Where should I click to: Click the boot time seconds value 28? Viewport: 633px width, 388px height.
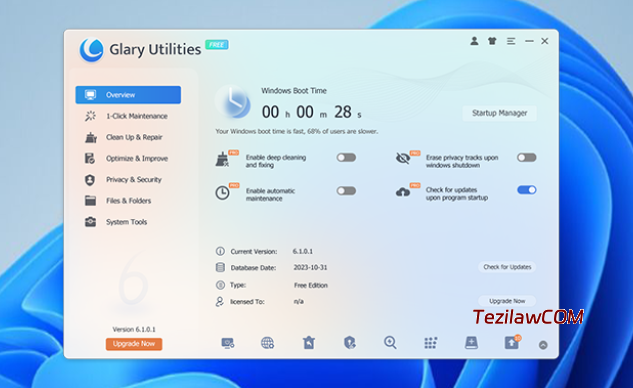coord(343,112)
